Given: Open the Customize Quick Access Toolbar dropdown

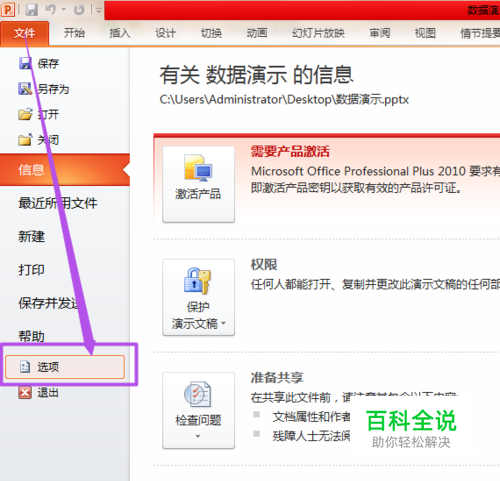Looking at the screenshot, I should [x=98, y=10].
